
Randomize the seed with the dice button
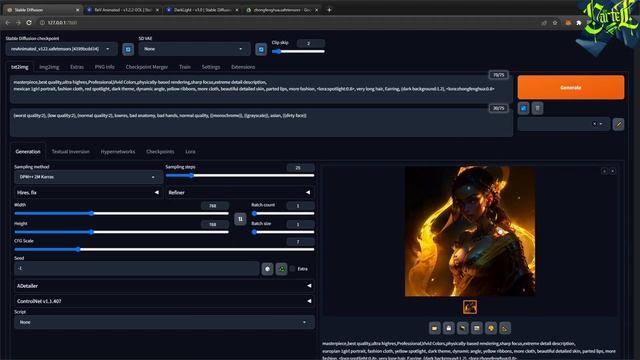[267, 269]
